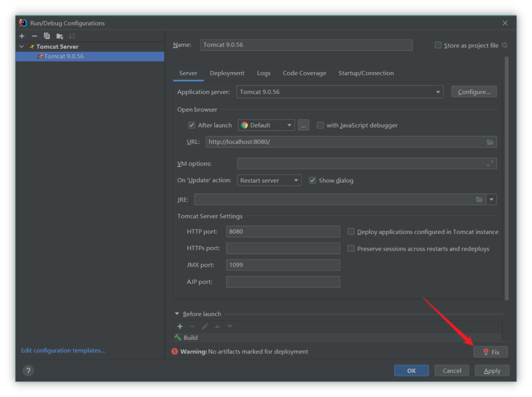532x397 pixels.
Task: Enable with JavaScript debugger
Action: point(320,126)
